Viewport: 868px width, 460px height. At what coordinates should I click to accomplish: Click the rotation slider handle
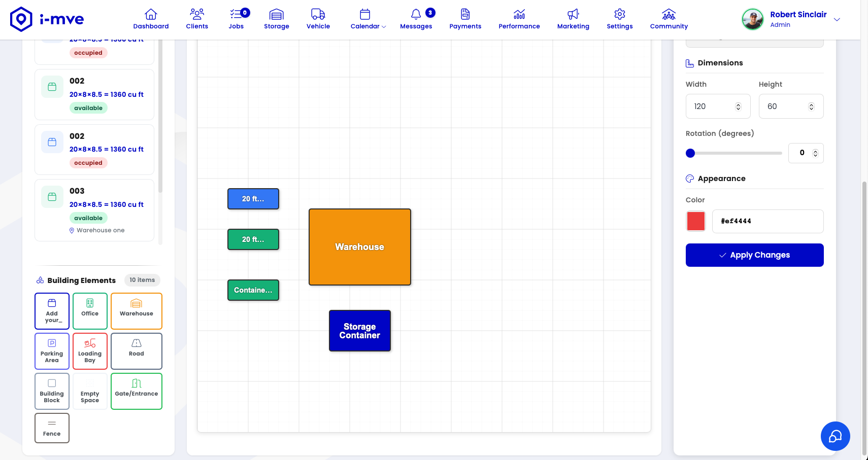tap(690, 153)
